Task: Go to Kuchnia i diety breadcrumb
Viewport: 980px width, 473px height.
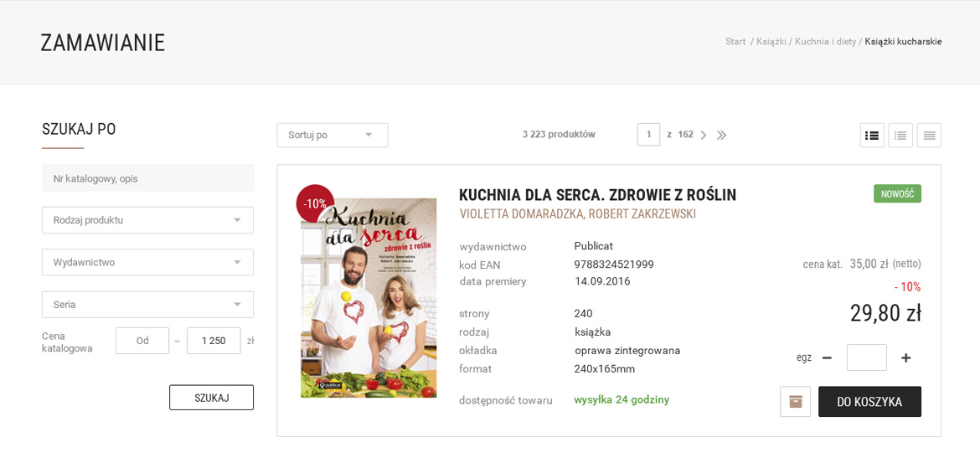Action: 826,42
